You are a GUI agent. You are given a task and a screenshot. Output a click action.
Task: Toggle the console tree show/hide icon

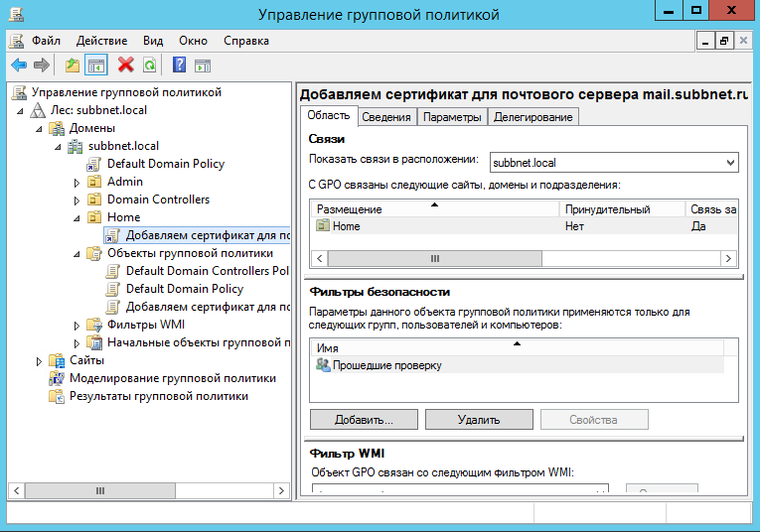click(x=96, y=66)
